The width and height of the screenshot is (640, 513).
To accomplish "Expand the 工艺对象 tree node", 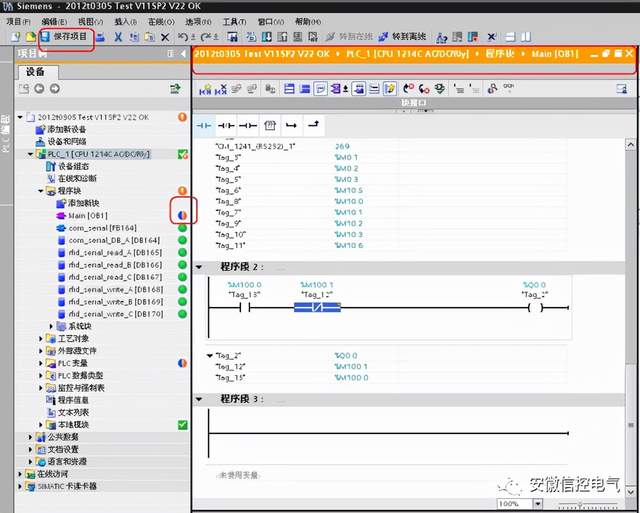I will click(41, 339).
